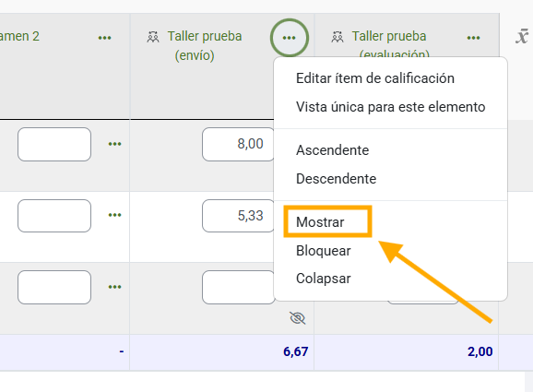Click workshop icon beside Taller prueba (envío)
This screenshot has height=392, width=533.
pyautogui.click(x=153, y=36)
